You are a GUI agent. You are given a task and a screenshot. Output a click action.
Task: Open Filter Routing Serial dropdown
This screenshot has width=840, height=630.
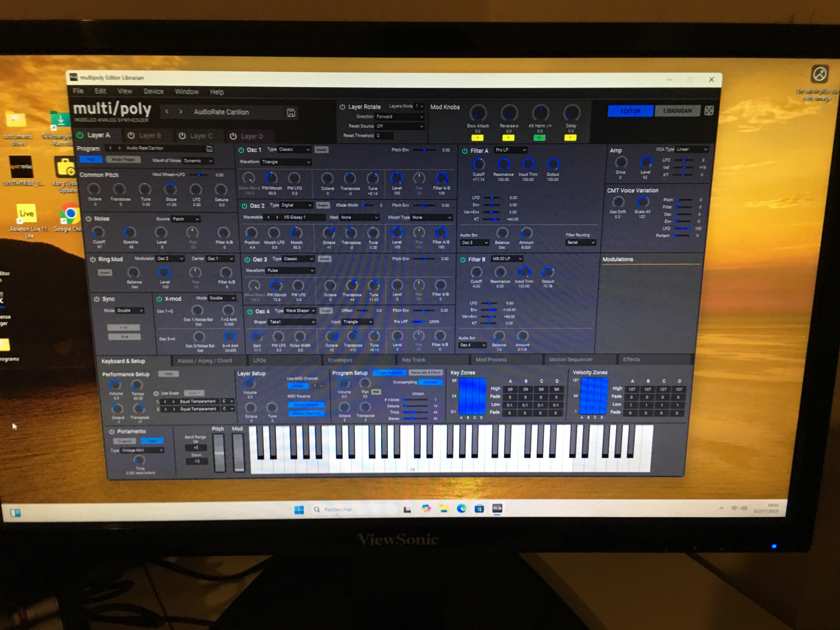580,242
